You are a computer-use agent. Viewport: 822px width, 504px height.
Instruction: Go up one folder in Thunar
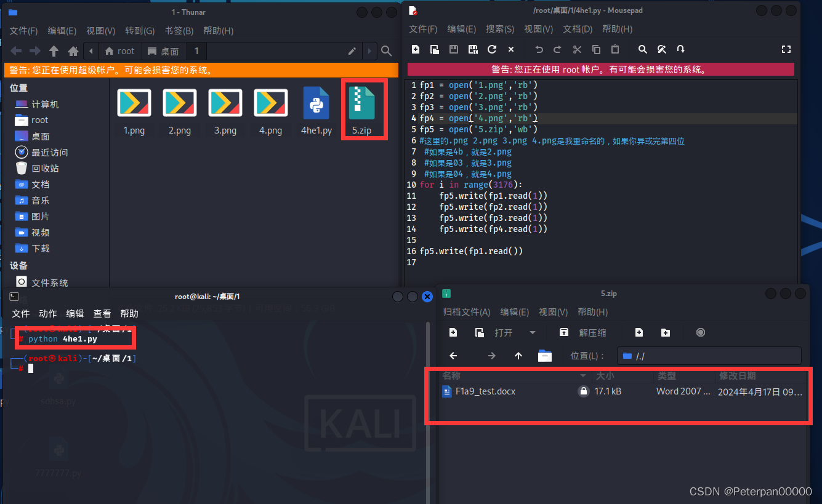[54, 51]
